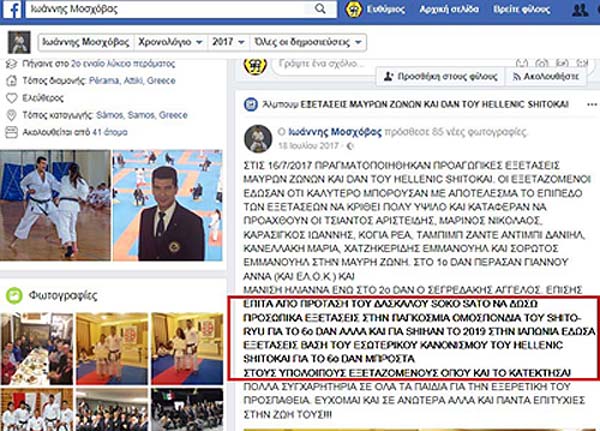Click the Facebook logo icon

point(13,11)
